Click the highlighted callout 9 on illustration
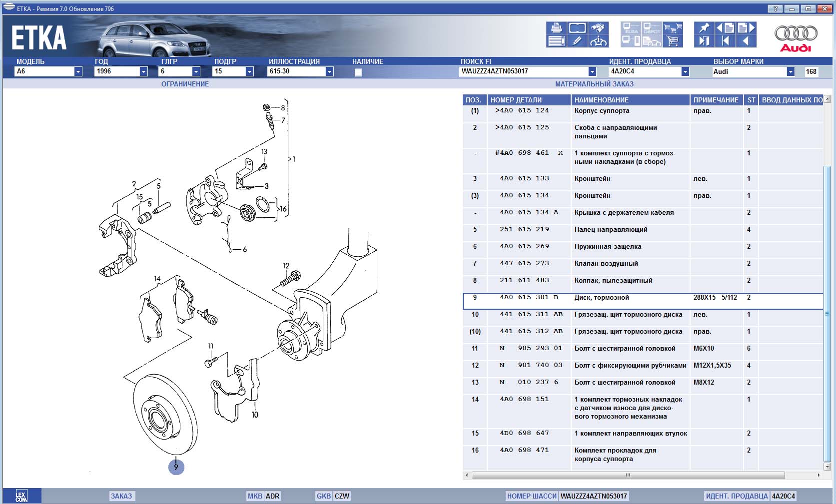The image size is (836, 504). click(176, 467)
